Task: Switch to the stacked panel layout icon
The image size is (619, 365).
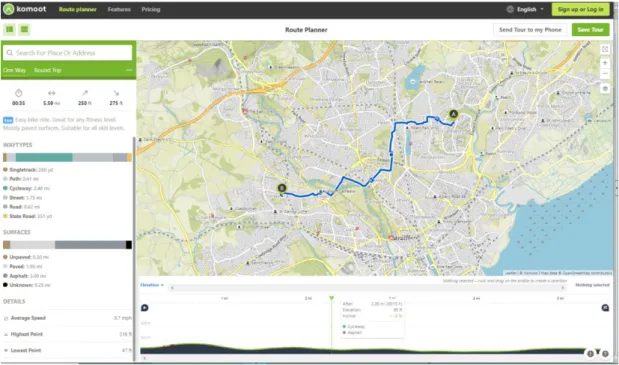Action: [x=24, y=30]
